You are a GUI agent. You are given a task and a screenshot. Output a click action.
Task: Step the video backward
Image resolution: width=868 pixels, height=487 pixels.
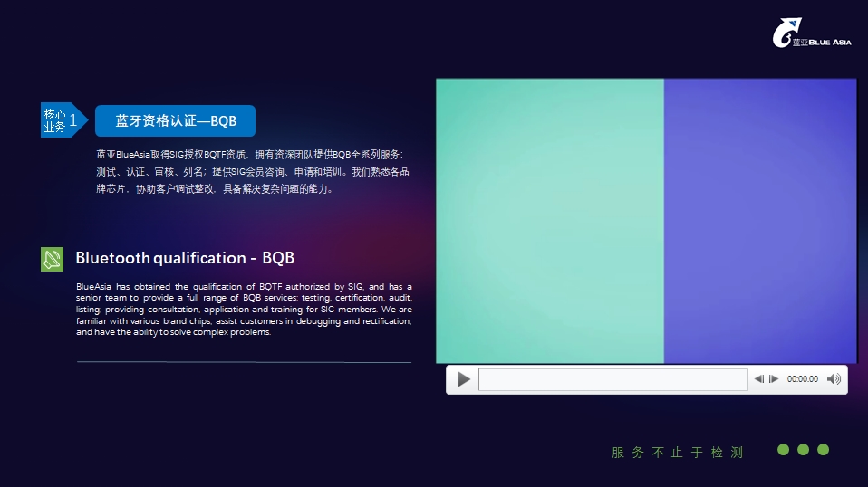pyautogui.click(x=758, y=379)
